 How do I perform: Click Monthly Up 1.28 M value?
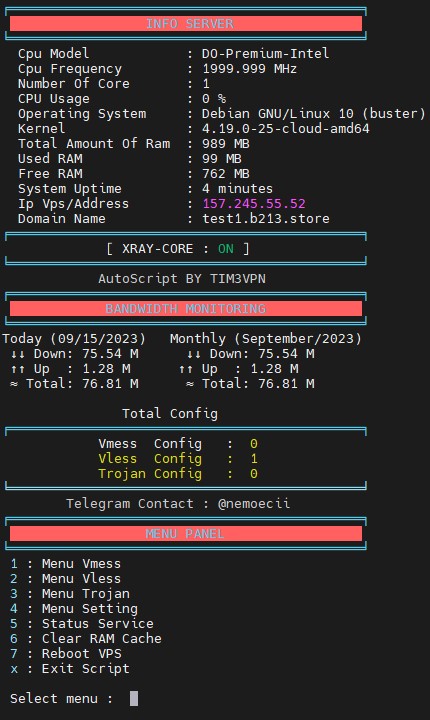pos(274,369)
